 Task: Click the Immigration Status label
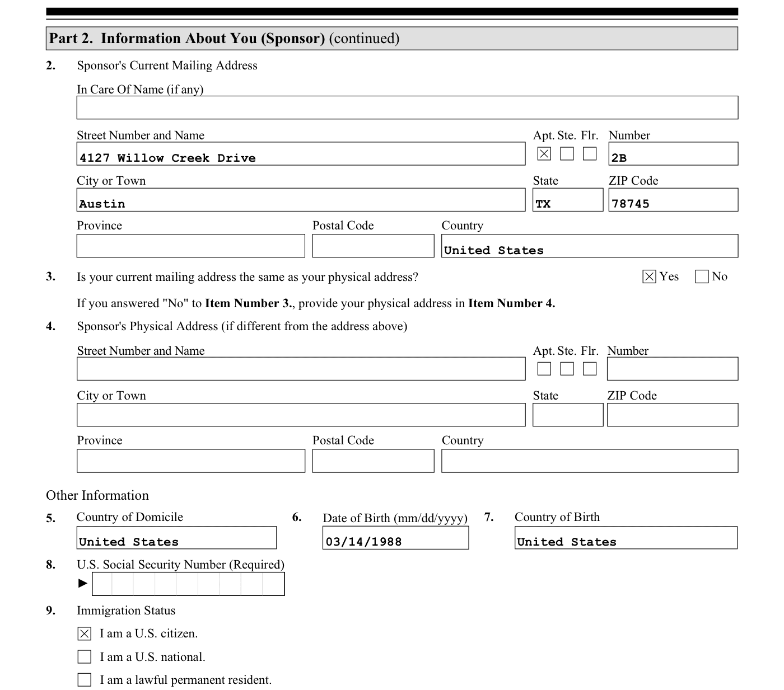point(126,611)
